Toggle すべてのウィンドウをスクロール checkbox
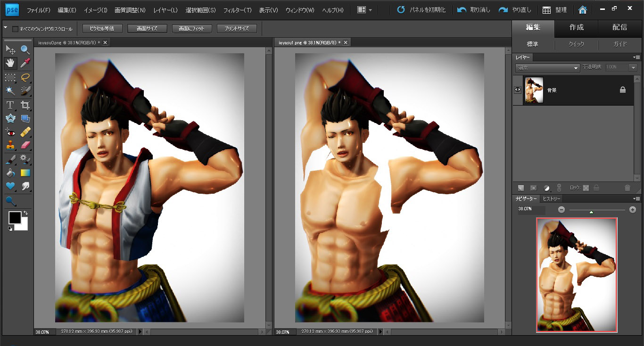This screenshot has width=644, height=346. tap(15, 29)
